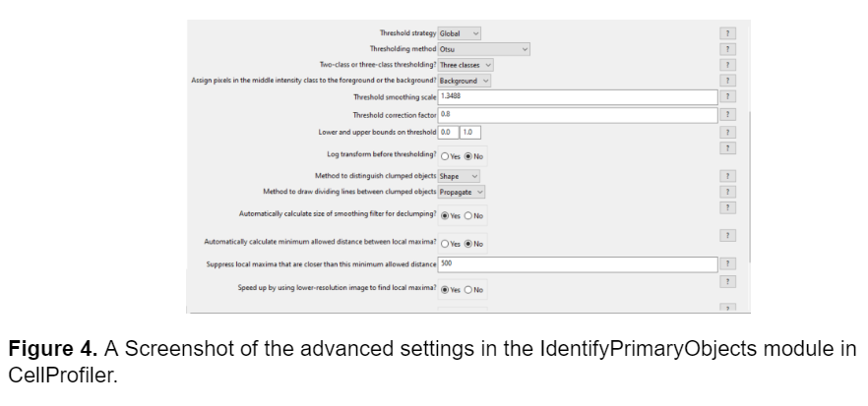This screenshot has height=406, width=868.
Task: Click help button for Threshold strategy
Action: 728,33
